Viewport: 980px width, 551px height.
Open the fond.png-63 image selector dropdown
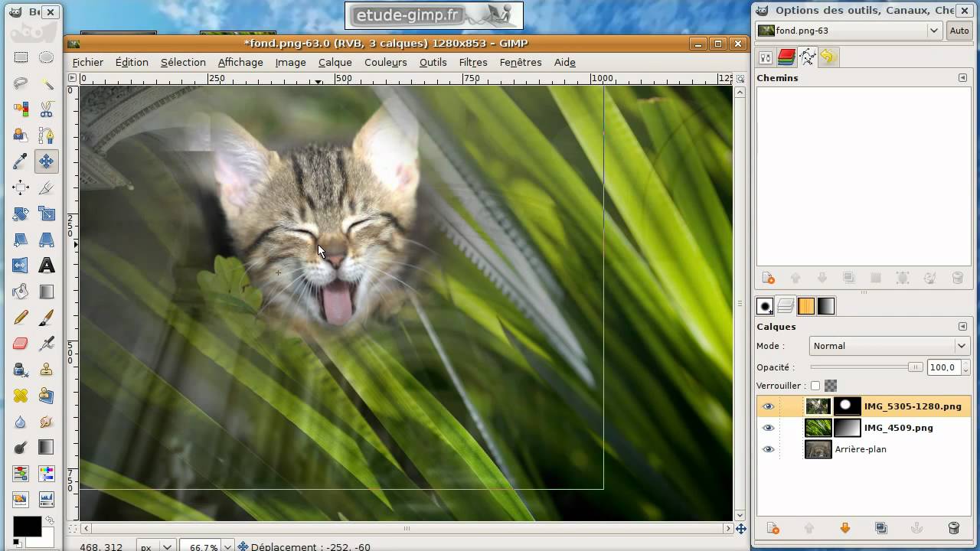(x=849, y=31)
